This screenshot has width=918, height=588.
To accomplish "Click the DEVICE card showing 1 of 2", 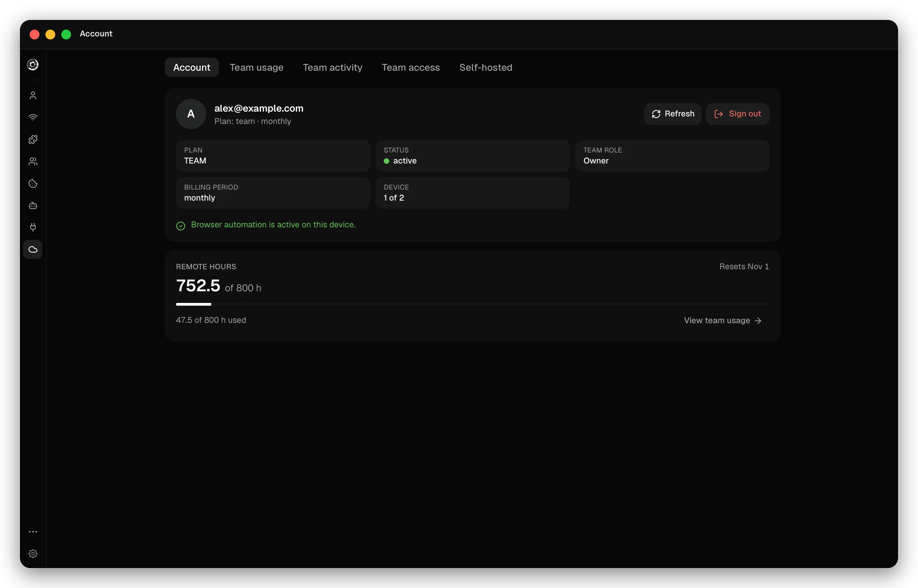I will 472,193.
